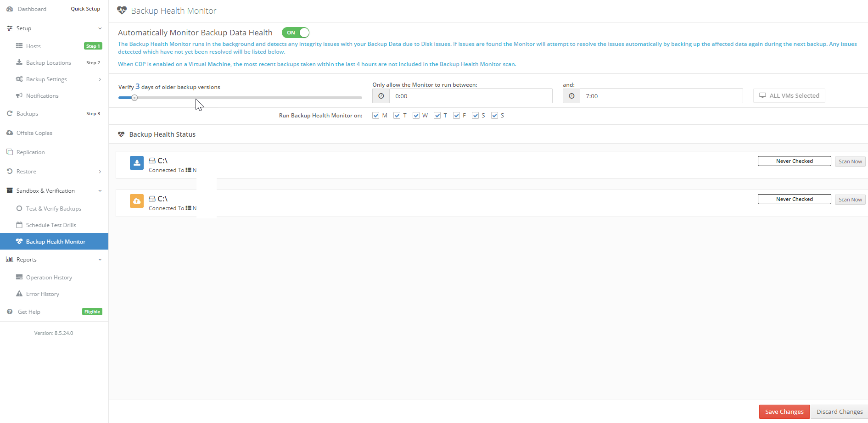Toggle off Automatically Monitor Backup Data Health

296,33
